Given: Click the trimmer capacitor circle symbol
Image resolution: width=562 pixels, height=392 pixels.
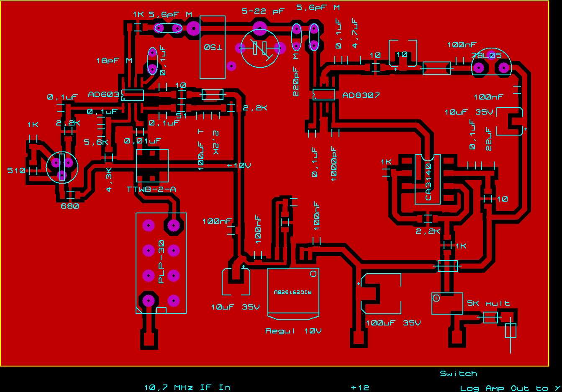Looking at the screenshot, I should tap(260, 48).
